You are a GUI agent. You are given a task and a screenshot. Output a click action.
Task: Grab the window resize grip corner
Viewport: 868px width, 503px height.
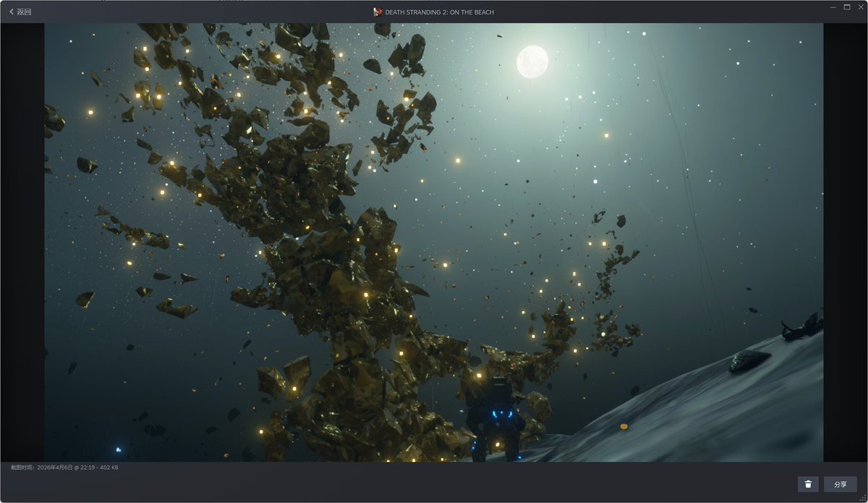[864, 499]
